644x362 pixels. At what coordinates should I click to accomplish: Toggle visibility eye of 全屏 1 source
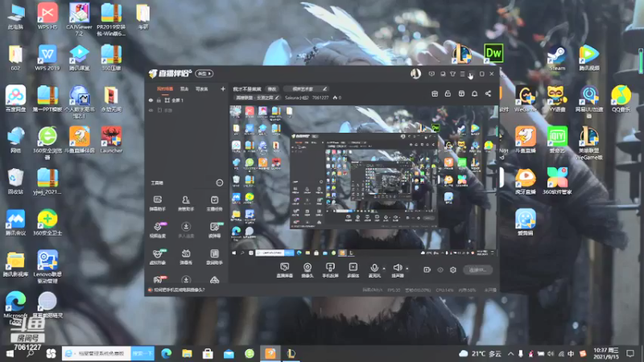(151, 100)
